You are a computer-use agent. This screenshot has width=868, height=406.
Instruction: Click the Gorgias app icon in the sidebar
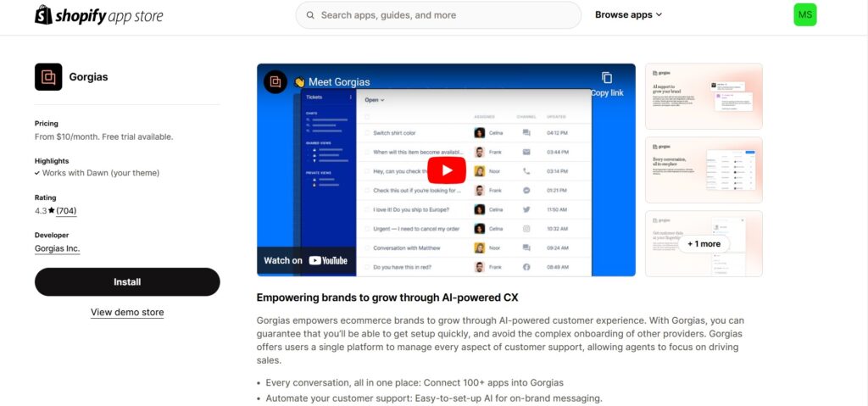coord(48,77)
